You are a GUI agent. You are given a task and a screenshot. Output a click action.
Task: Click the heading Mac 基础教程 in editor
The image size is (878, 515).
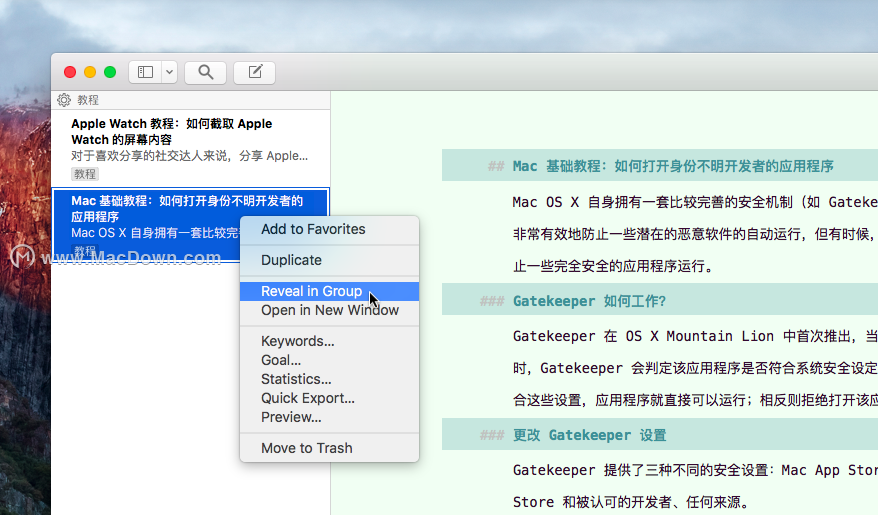673,166
